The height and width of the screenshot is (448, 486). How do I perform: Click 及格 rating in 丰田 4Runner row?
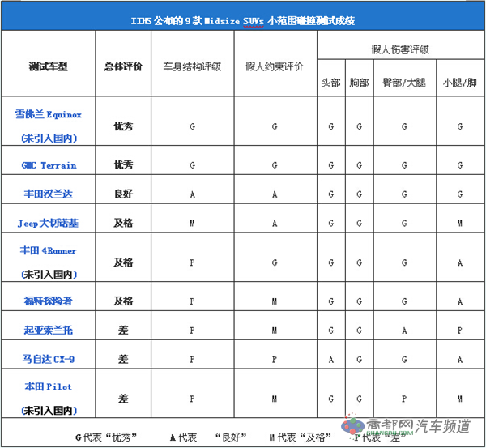coord(123,262)
